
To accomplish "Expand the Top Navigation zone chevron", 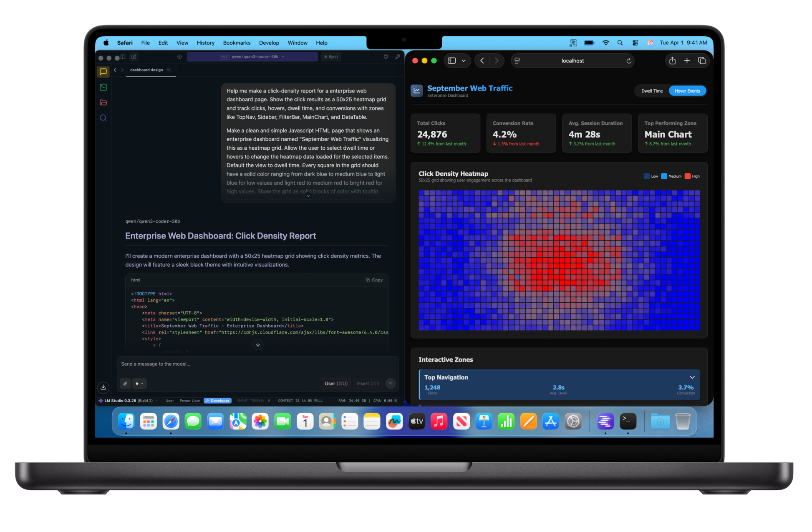I will click(692, 377).
